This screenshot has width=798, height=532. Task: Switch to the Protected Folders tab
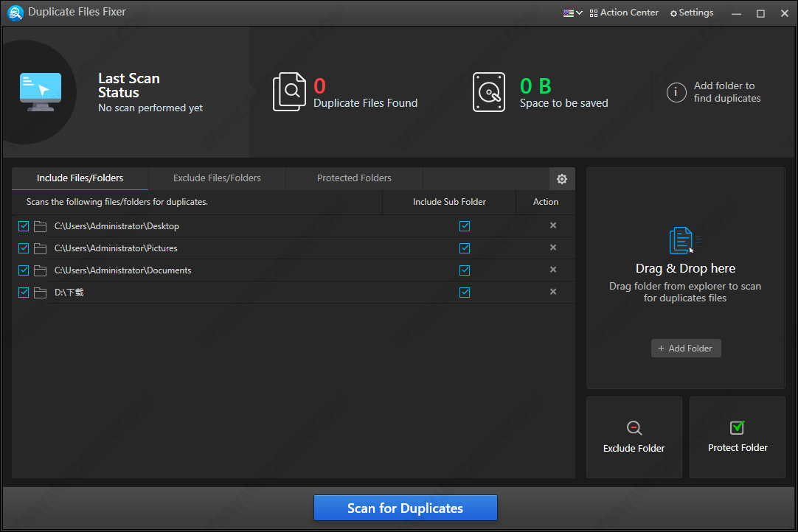[x=354, y=178]
